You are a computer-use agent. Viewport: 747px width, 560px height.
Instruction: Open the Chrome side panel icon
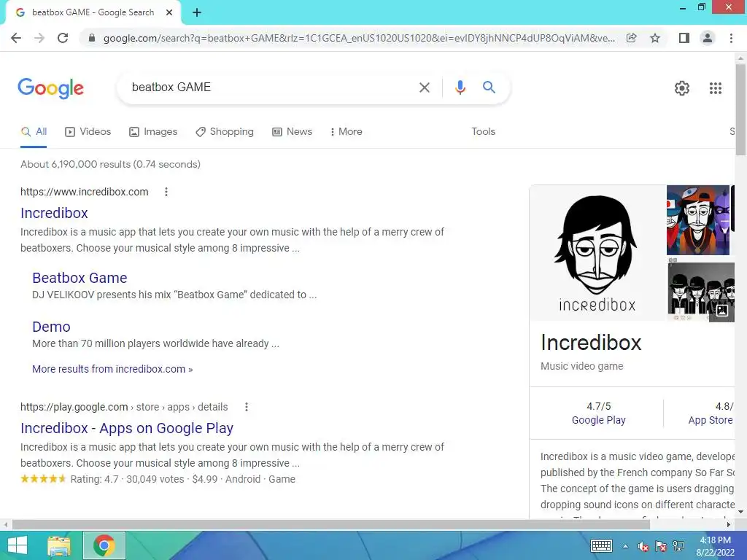point(684,38)
